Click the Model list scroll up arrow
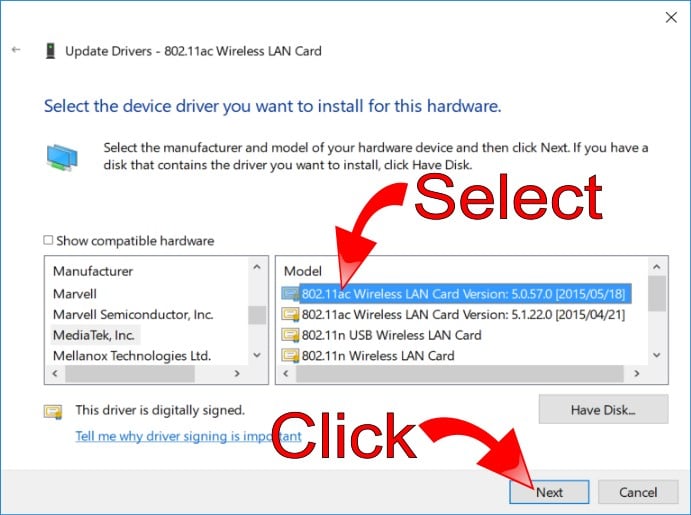This screenshot has height=515, width=691. (657, 267)
